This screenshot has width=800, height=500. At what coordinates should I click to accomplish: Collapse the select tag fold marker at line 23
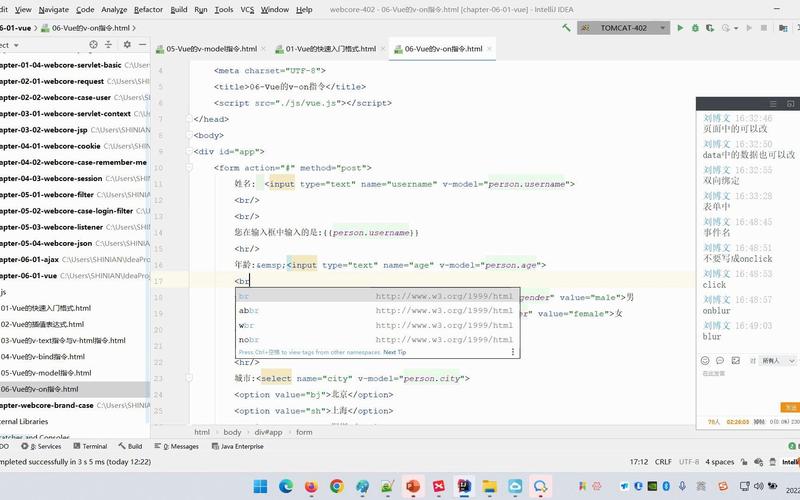[x=189, y=378]
